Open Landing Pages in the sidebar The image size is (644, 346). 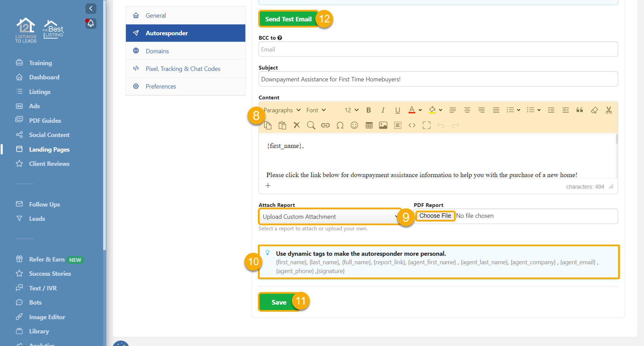(49, 149)
